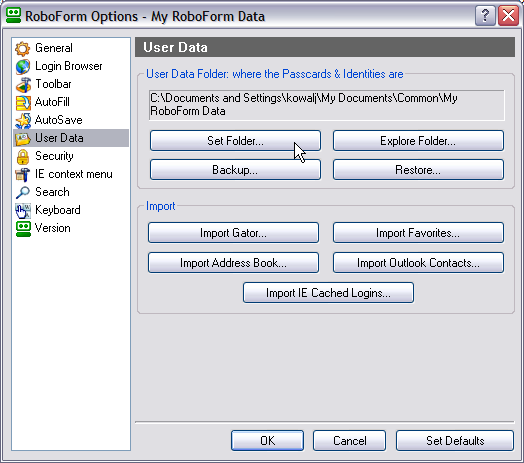The image size is (524, 463).
Task: Close the RoboForm Options dialog
Action: click(508, 15)
